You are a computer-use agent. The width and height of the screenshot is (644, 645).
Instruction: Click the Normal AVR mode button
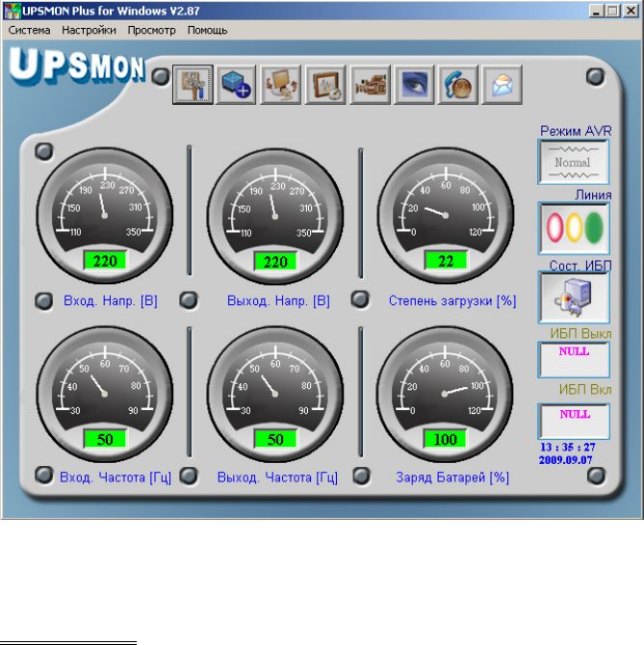coord(574,162)
